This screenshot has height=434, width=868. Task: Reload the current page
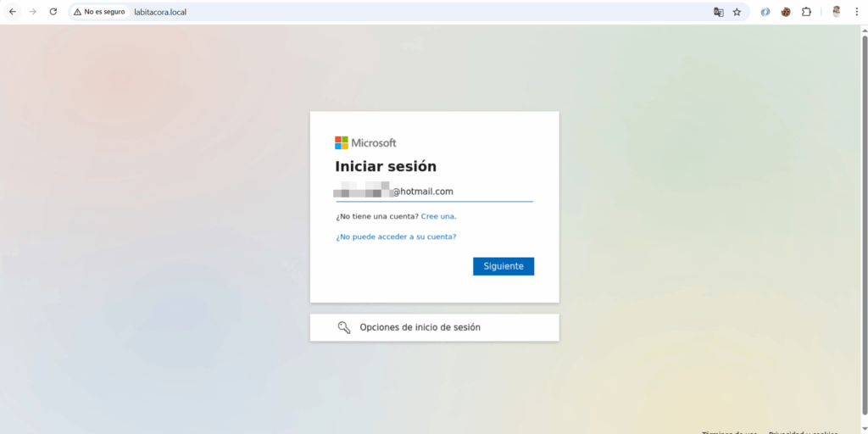[53, 12]
